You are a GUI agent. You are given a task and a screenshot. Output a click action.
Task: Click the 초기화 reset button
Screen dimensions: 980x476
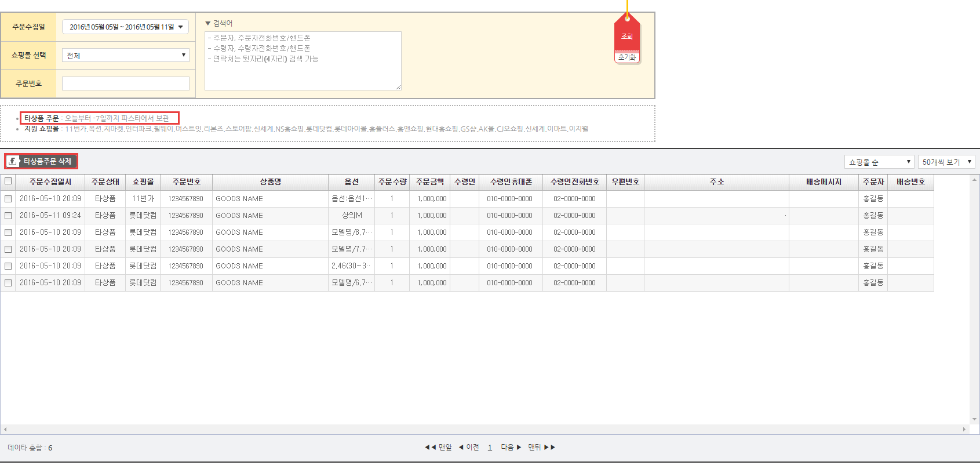coord(626,57)
